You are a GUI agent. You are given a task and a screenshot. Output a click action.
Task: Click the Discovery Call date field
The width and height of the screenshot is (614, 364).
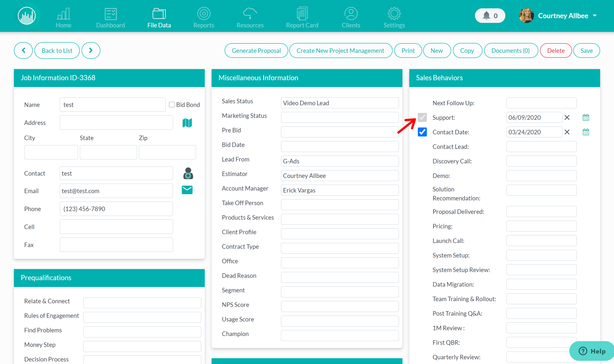point(541,161)
